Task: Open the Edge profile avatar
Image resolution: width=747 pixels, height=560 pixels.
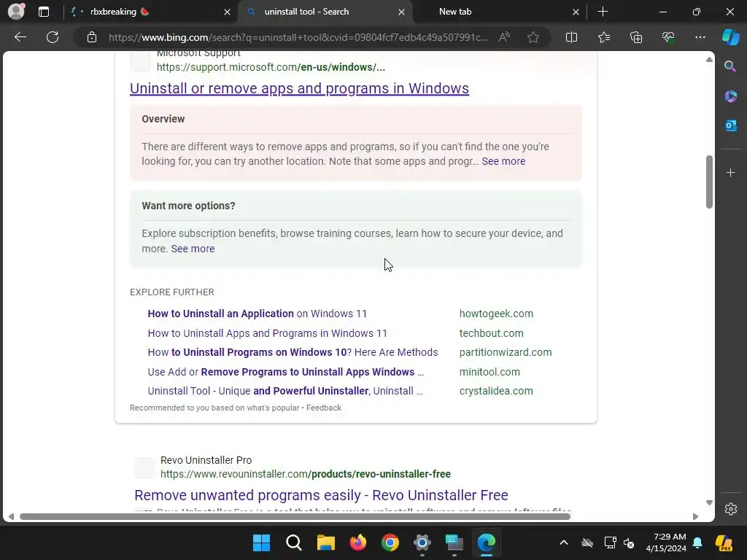Action: coord(16,12)
